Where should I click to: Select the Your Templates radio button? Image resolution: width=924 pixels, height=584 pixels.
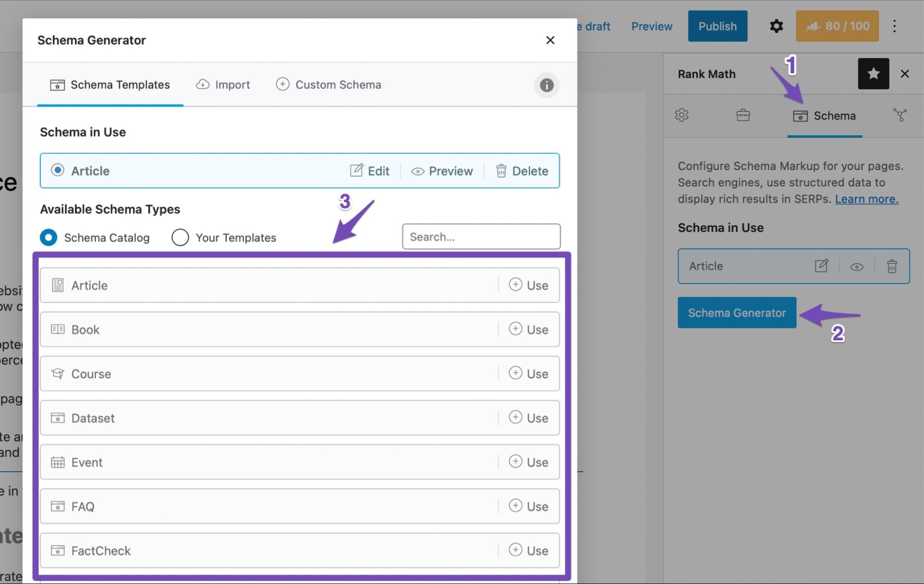click(180, 237)
